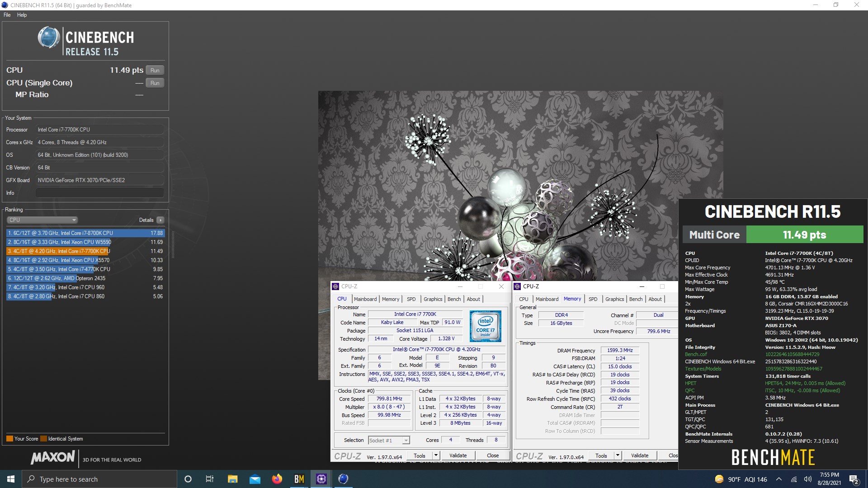Show hidden tray icons chevron
Viewport: 868px width, 488px height.
[779, 479]
